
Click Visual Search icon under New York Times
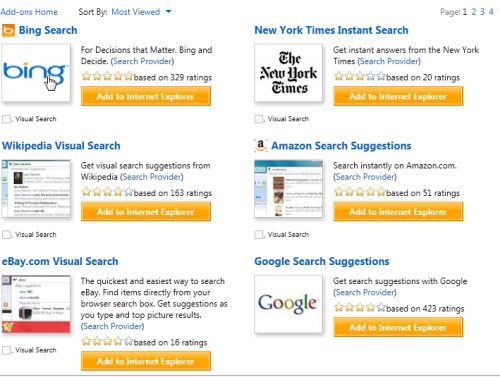click(x=259, y=119)
